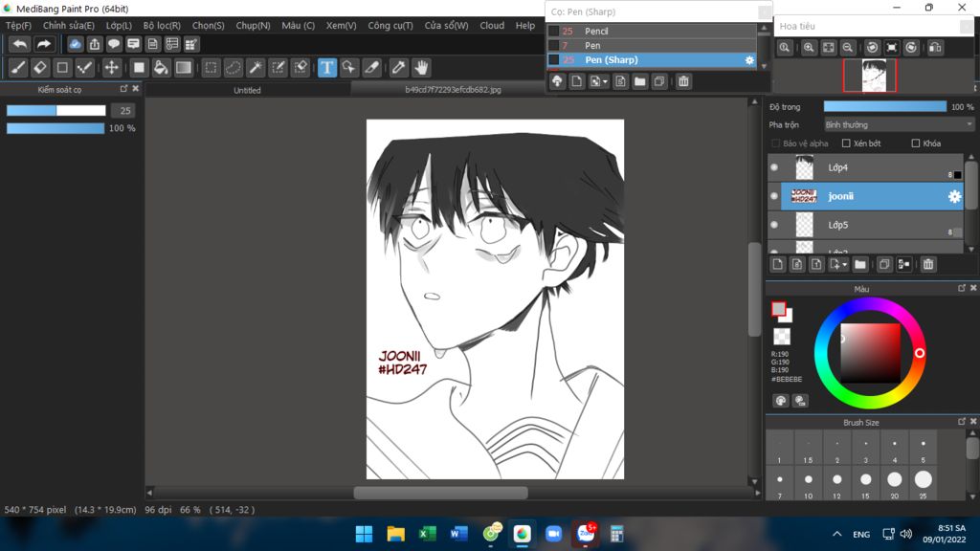Click the foreground color swatch
The height and width of the screenshot is (551, 980).
pyautogui.click(x=778, y=309)
